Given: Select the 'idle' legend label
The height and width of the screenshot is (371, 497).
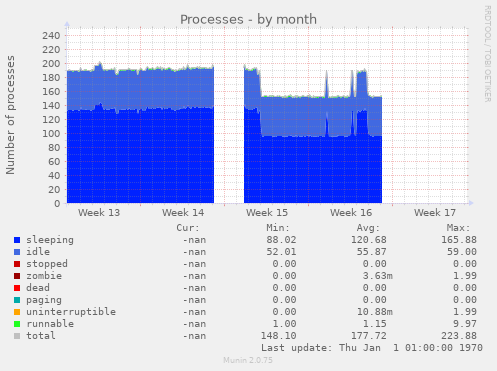Looking at the screenshot, I should pyautogui.click(x=38, y=252).
